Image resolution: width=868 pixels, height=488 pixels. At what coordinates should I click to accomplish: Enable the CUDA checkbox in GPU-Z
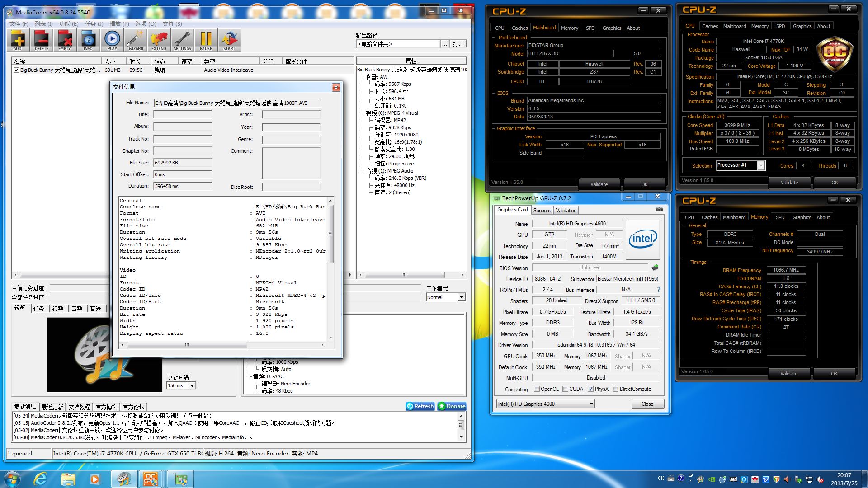pyautogui.click(x=565, y=389)
